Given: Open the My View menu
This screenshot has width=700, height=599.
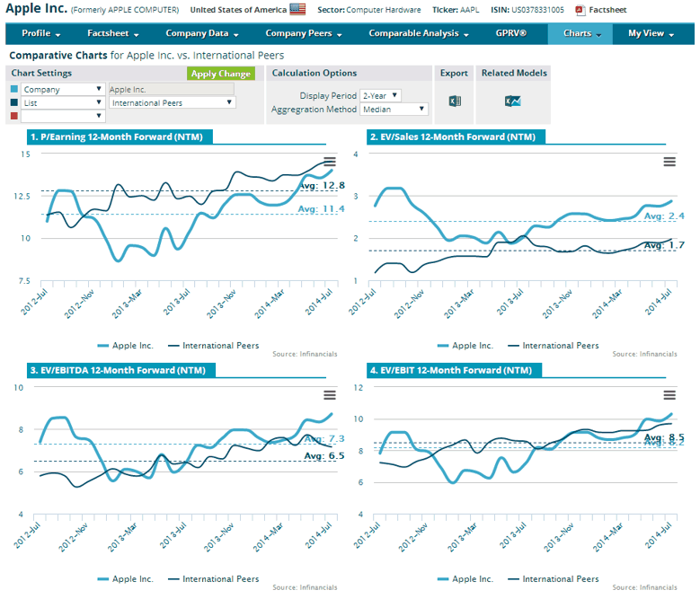Looking at the screenshot, I should (x=651, y=33).
